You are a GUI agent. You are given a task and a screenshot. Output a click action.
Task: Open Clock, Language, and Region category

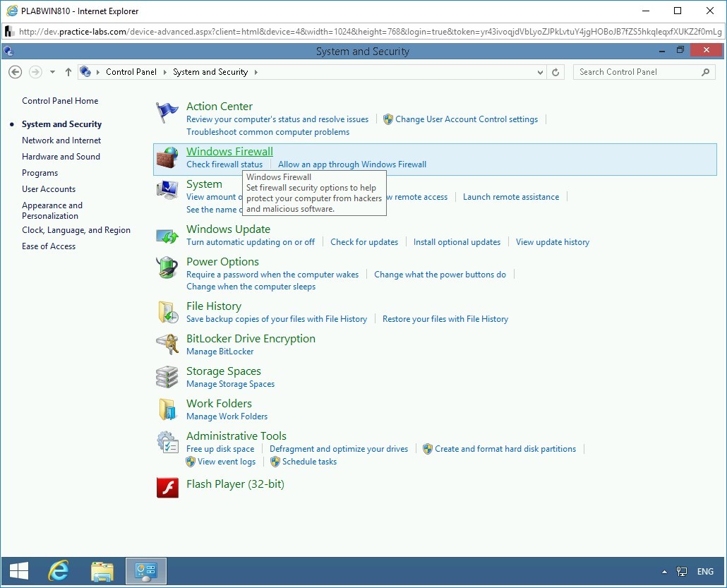(76, 229)
